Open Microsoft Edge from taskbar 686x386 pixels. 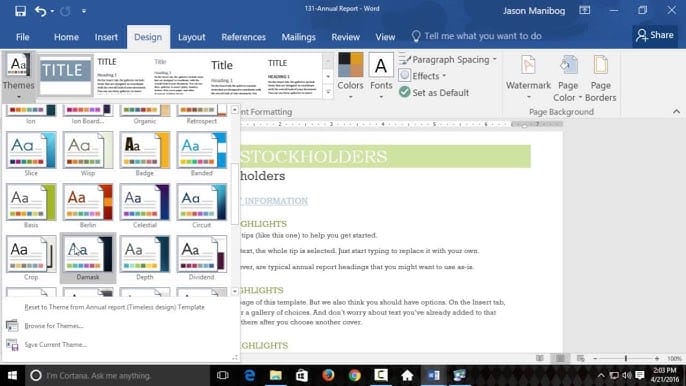coord(249,375)
